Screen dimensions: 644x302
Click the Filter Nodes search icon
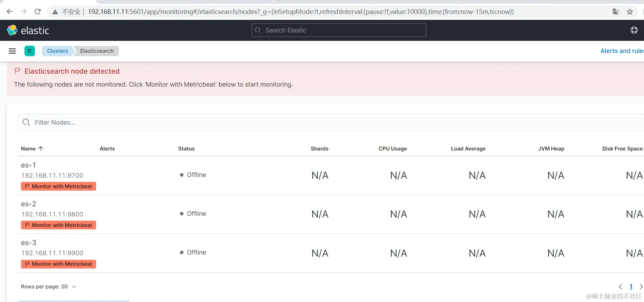[26, 122]
